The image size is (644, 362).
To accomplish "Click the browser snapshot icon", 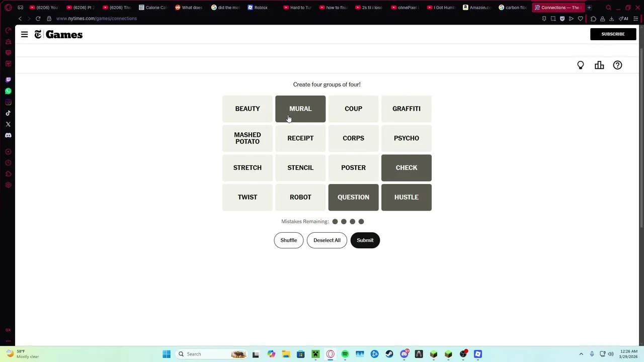I will click(553, 19).
